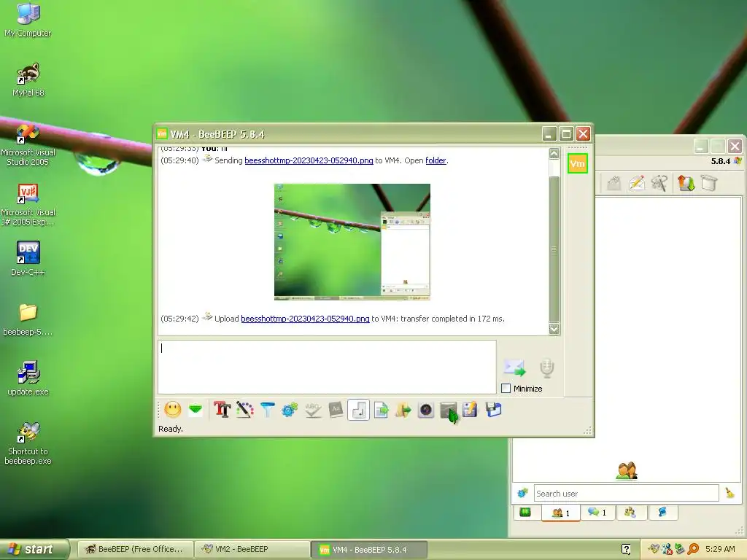Click the green arrow envelope icon

(196, 410)
